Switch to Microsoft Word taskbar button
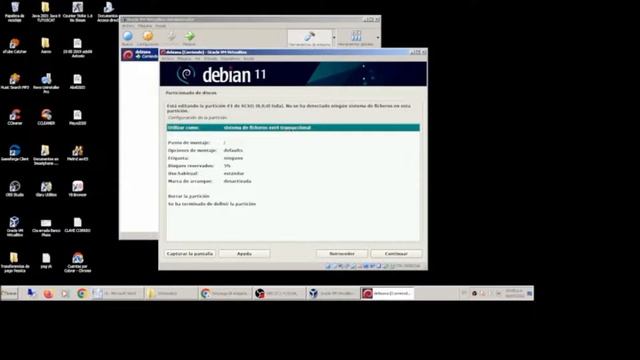This screenshot has height=360, width=640. click(118, 293)
